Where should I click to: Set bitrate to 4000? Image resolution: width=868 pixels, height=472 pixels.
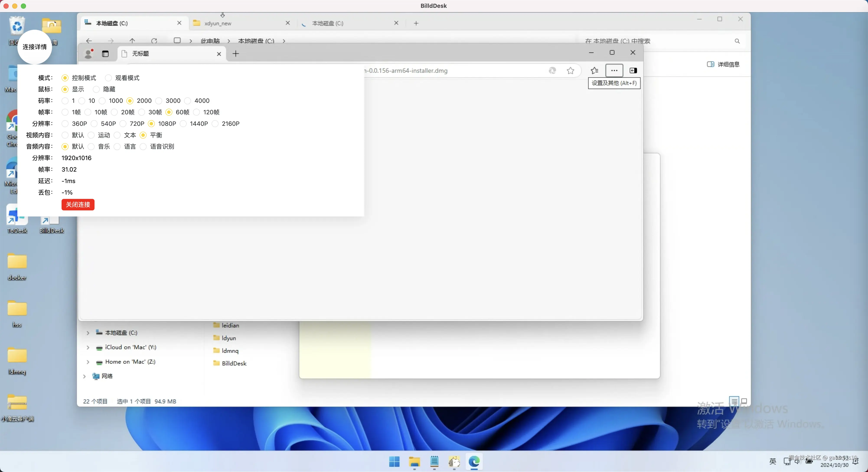coord(188,101)
